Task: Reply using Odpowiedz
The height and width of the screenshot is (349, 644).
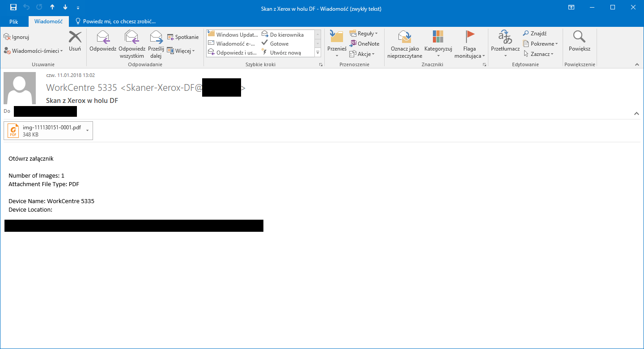Action: [103, 41]
